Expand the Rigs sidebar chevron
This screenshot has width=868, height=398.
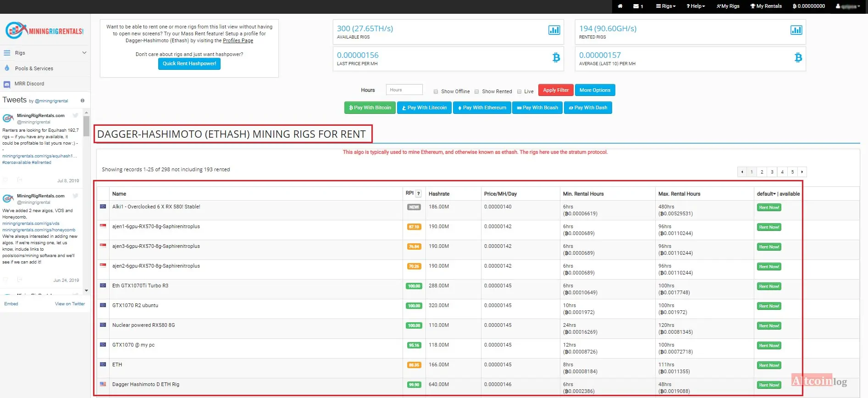(84, 53)
